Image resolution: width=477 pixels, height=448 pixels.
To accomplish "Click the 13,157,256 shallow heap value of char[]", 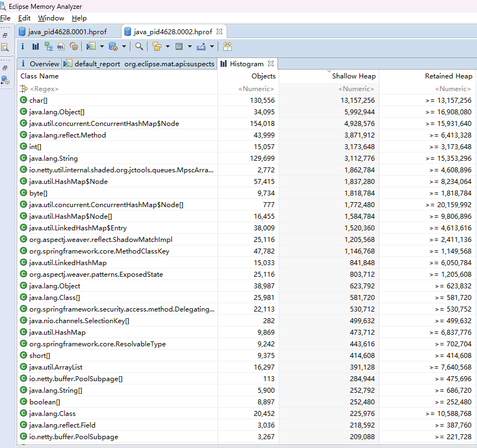I will (x=358, y=101).
